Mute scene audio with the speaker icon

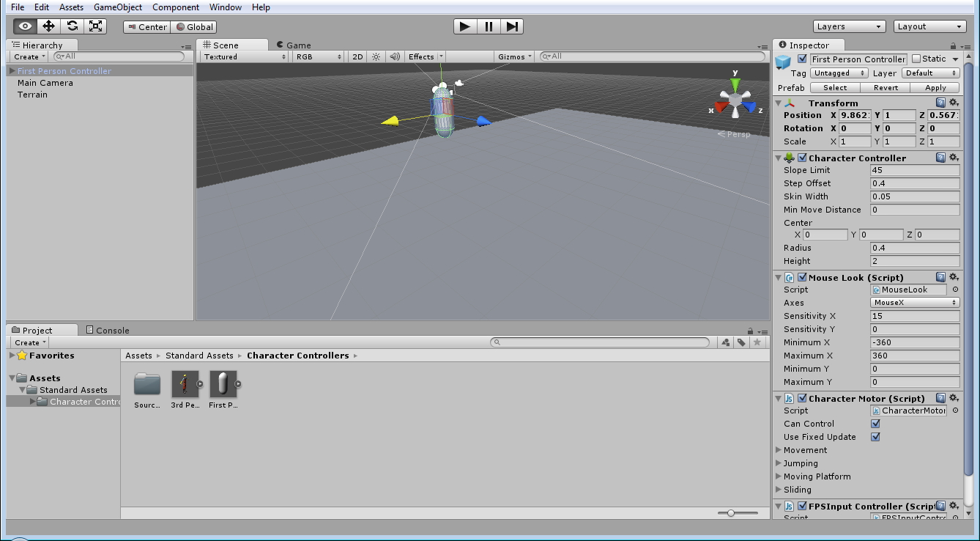(x=394, y=56)
